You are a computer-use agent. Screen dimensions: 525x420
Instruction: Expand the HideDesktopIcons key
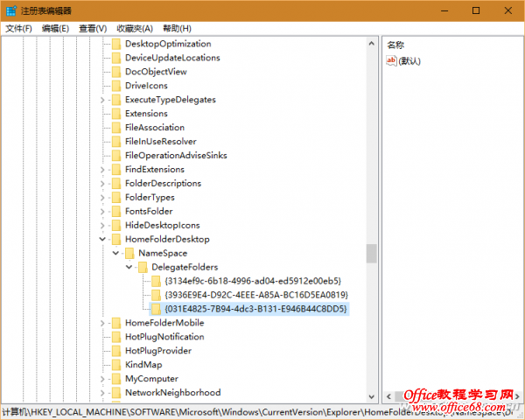[x=102, y=226]
